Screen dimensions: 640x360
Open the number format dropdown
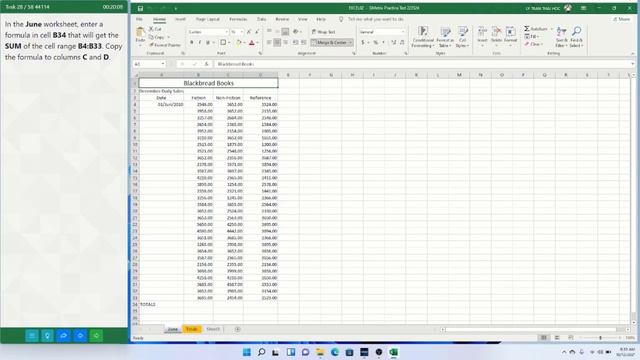[x=403, y=32]
